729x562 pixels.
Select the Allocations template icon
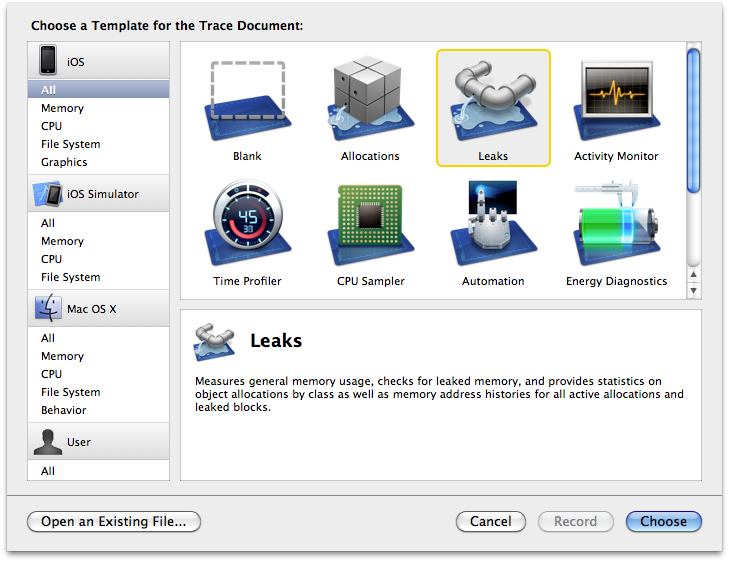(371, 98)
